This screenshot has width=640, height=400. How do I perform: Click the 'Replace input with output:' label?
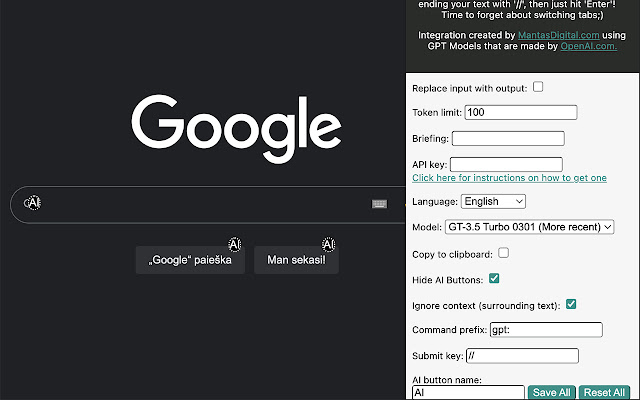pos(469,89)
